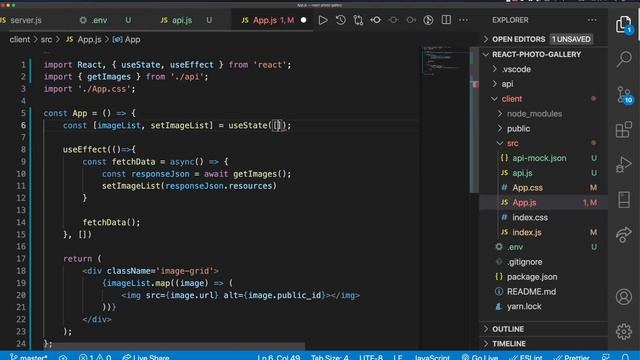The width and height of the screenshot is (640, 360).
Task: Click the Ln 6, Col 49 indicator
Action: [279, 357]
